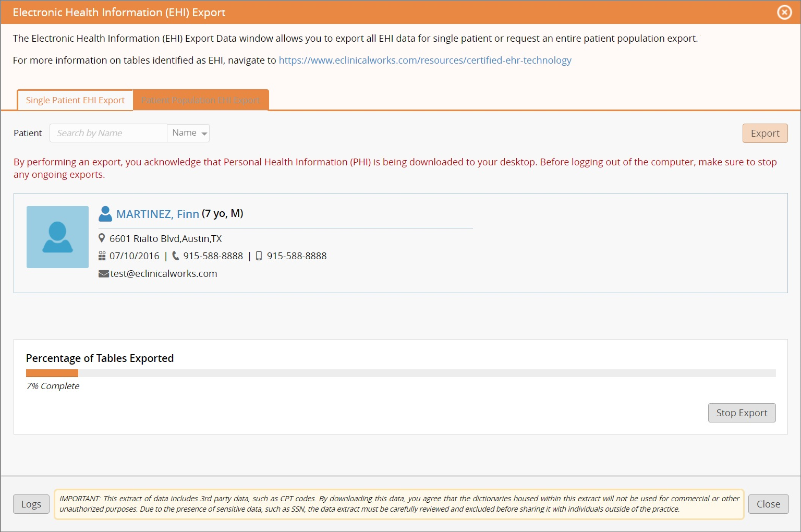Click the orange export progress bar

tap(51, 373)
